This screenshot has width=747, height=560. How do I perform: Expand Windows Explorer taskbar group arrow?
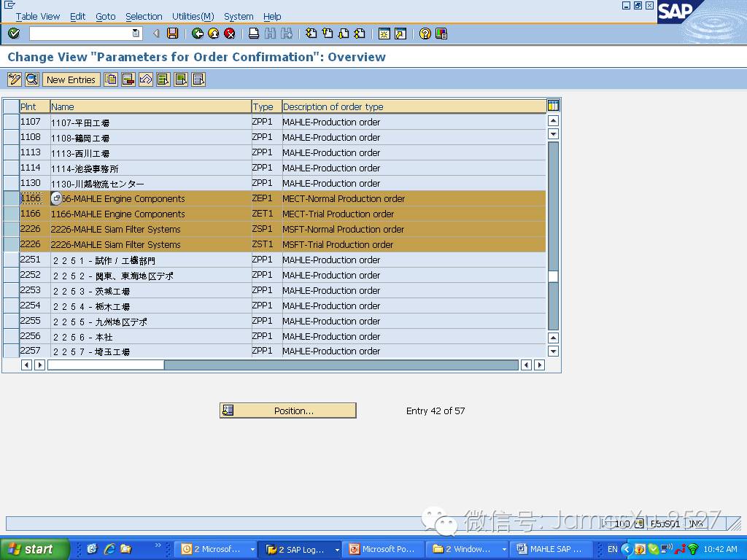[x=504, y=550]
